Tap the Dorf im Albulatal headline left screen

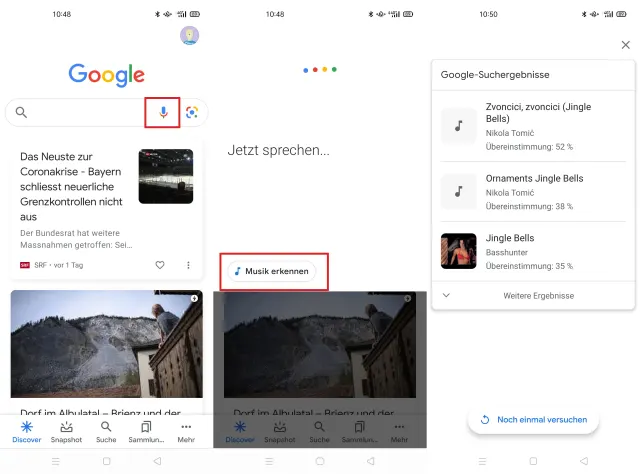click(x=100, y=412)
